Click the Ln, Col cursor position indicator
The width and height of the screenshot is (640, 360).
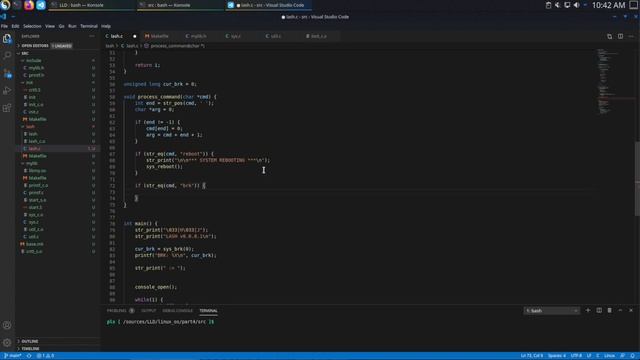532,356
